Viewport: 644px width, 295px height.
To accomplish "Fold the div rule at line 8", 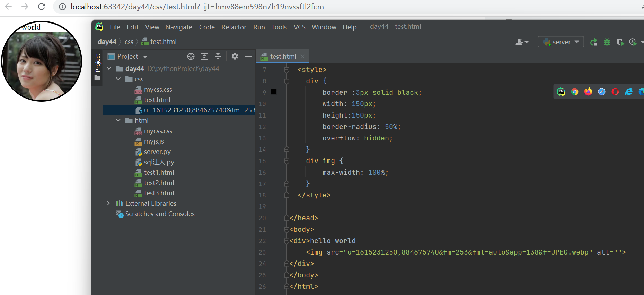I will pyautogui.click(x=286, y=81).
